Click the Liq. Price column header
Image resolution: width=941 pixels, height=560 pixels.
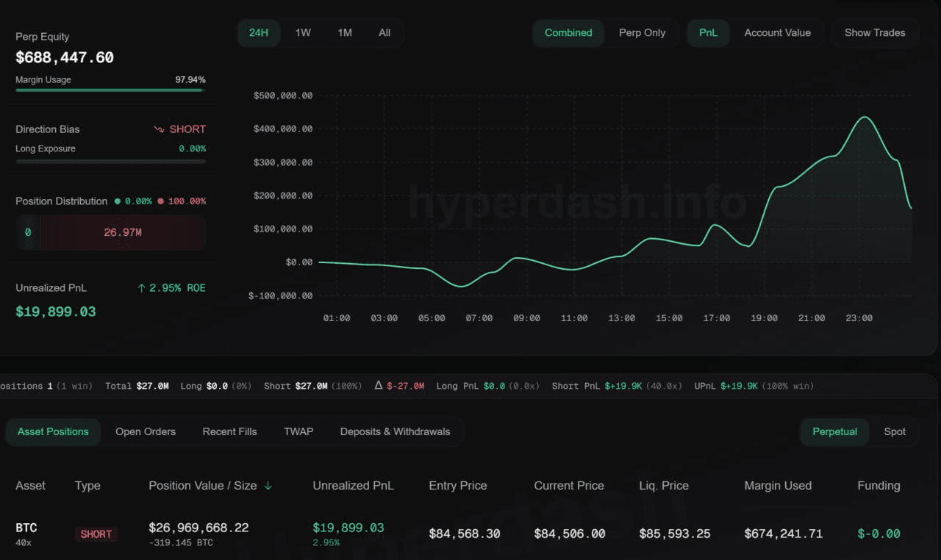click(x=664, y=486)
